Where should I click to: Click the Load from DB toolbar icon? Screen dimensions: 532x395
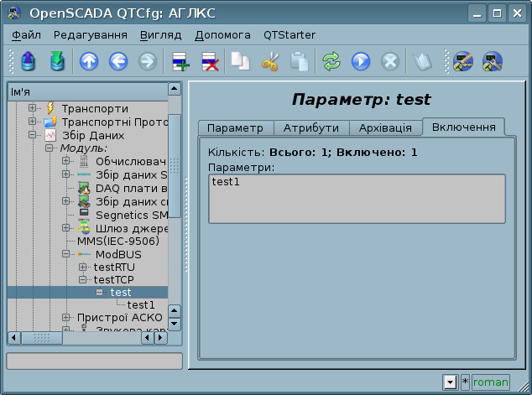coord(29,61)
